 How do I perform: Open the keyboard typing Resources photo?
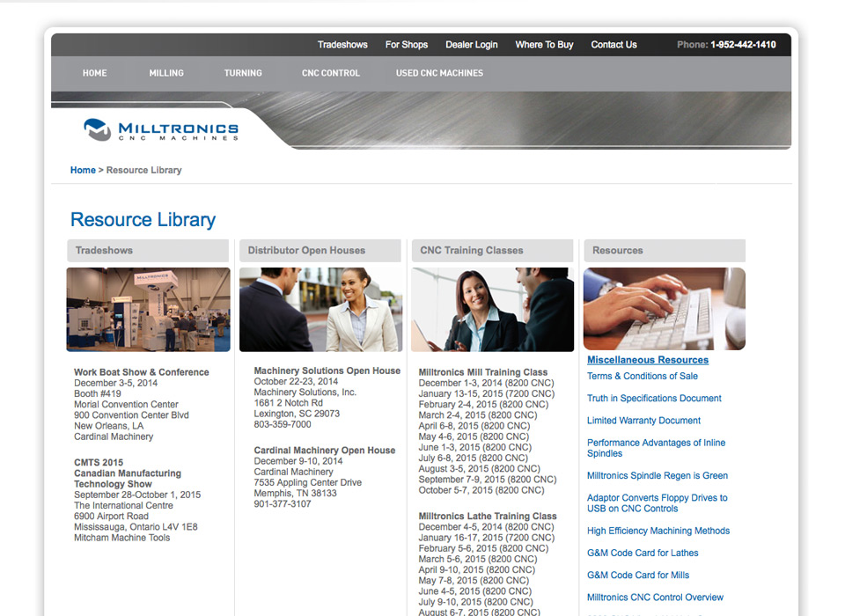(x=665, y=309)
